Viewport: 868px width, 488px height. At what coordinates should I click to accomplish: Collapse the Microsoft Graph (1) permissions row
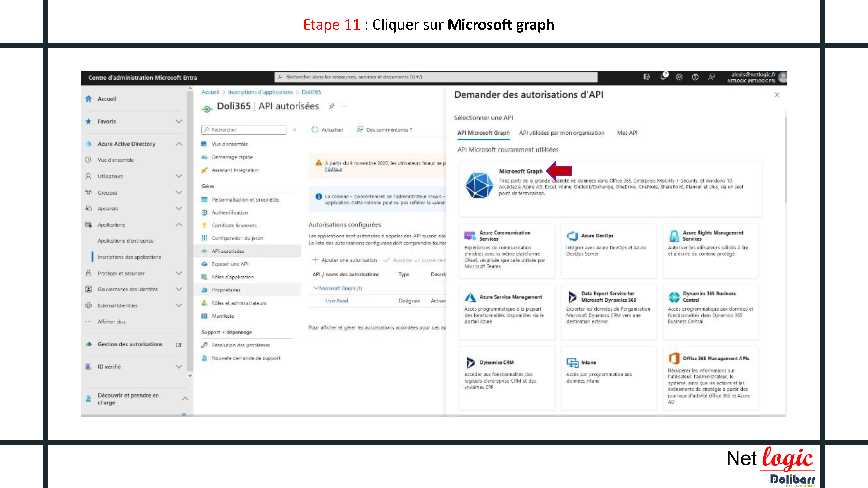(x=316, y=288)
